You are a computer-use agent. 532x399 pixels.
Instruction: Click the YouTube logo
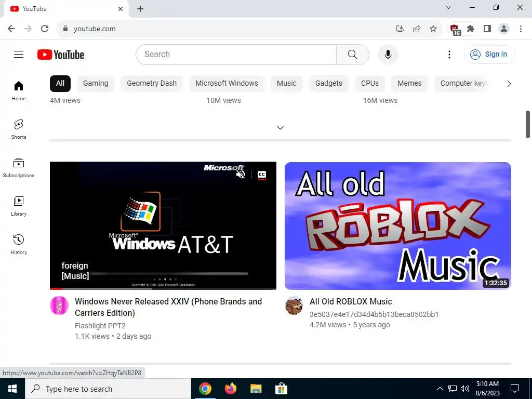61,55
